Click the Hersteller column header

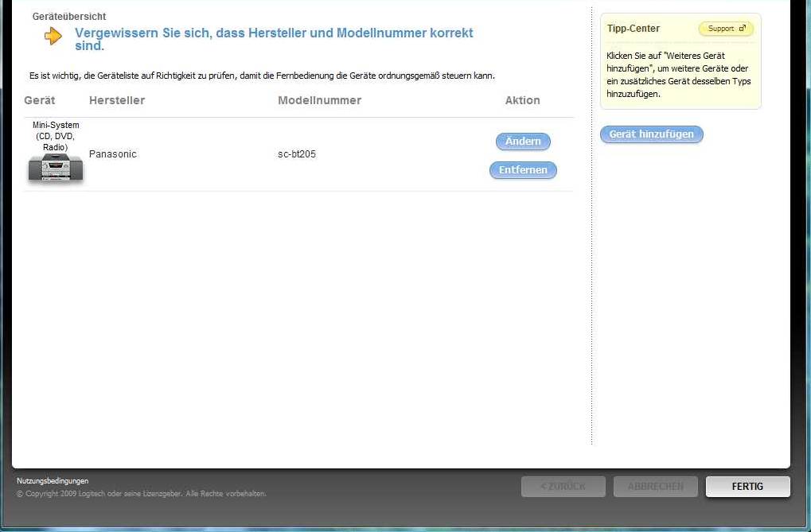coord(117,100)
